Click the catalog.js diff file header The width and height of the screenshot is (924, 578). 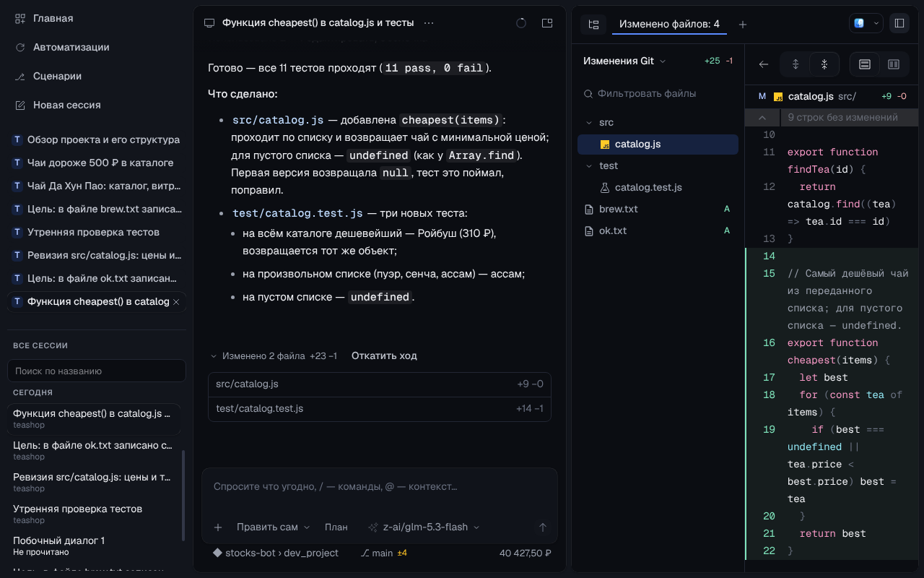point(832,96)
